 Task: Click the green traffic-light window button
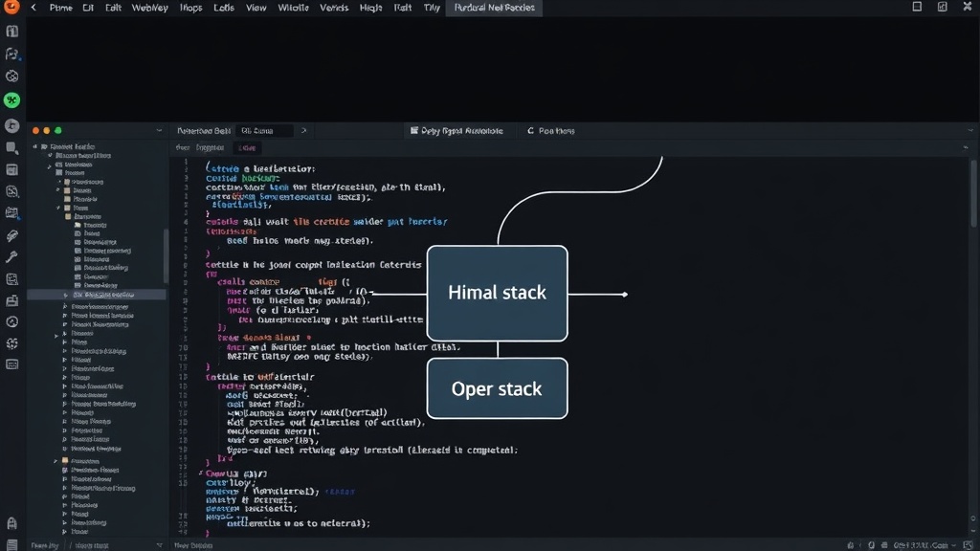pos(58,130)
